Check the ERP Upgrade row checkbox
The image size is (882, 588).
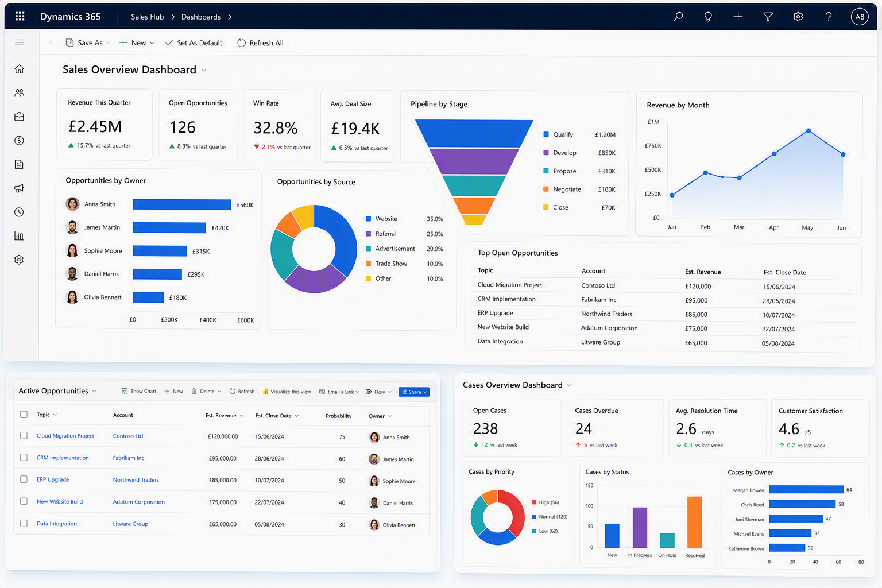24,479
